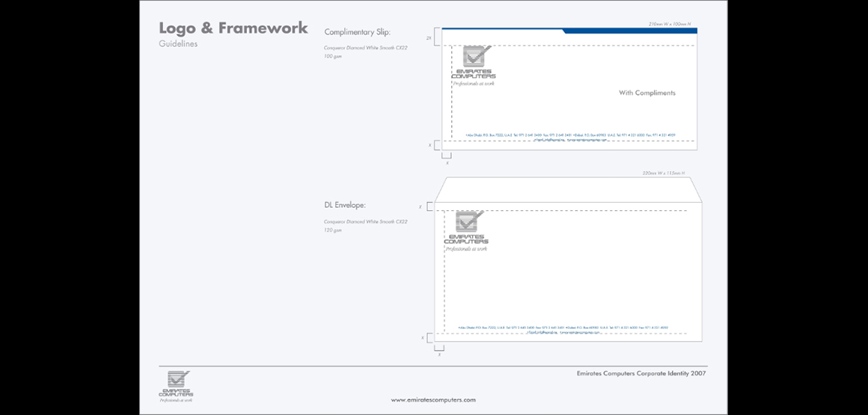
Task: Pick the blue header bar on the slip
Action: [x=630, y=31]
